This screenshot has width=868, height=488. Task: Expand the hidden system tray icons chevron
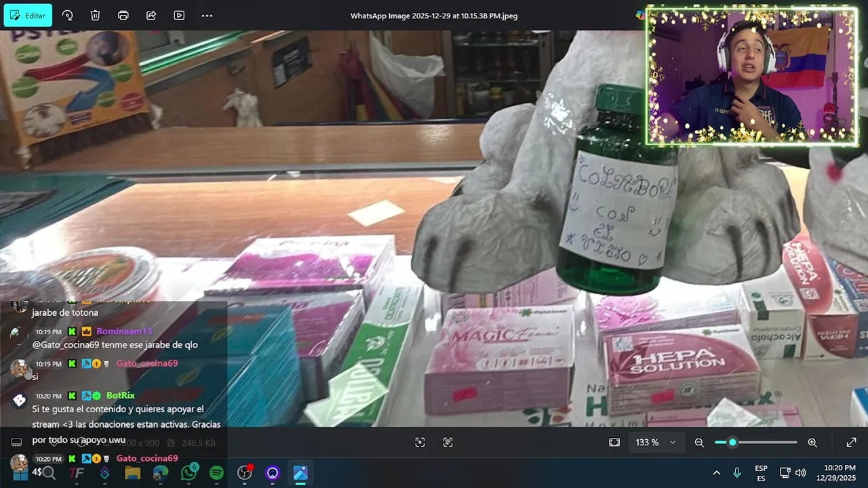click(x=716, y=473)
